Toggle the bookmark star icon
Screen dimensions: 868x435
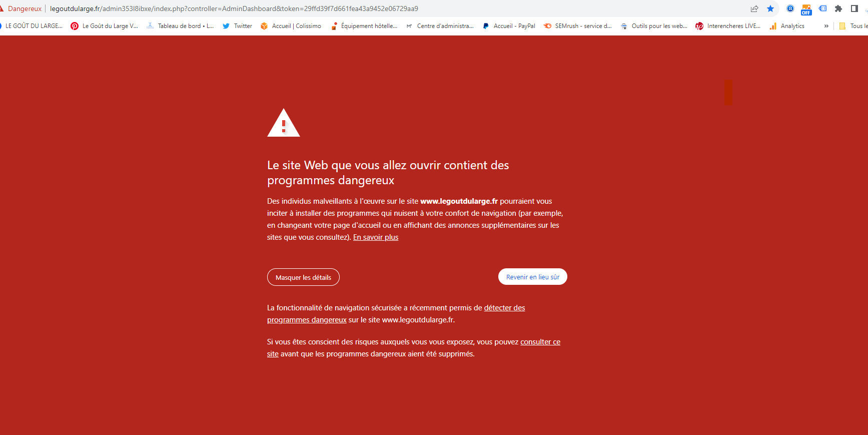tap(770, 9)
